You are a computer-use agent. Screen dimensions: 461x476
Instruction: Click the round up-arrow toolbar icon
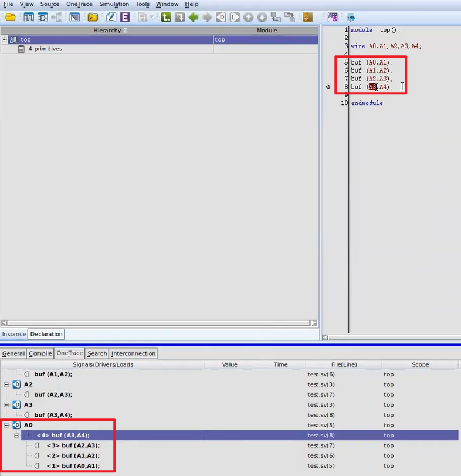pos(249,17)
